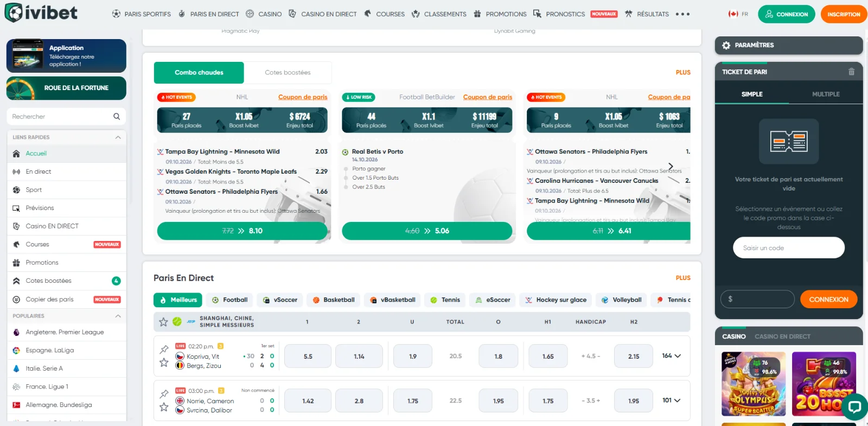This screenshot has width=868, height=426.
Task: Open Coupon de paris for Football BetBuilder
Action: coord(487,97)
